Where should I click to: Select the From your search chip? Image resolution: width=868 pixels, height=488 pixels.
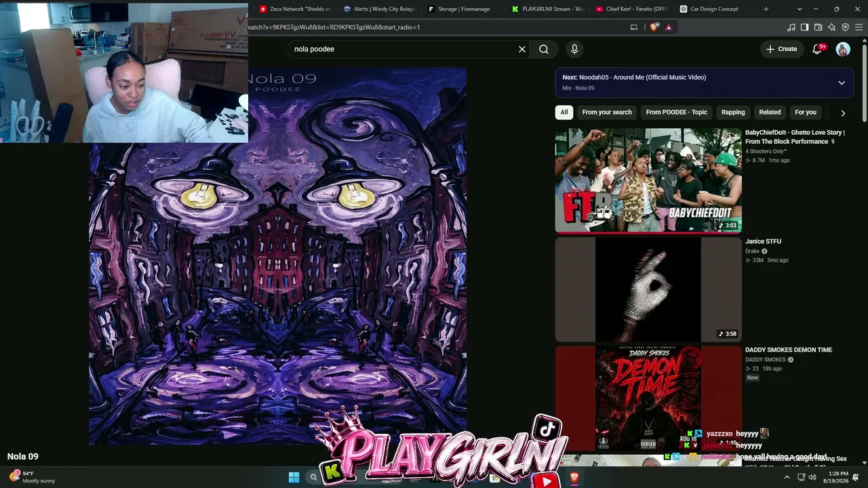coord(607,113)
